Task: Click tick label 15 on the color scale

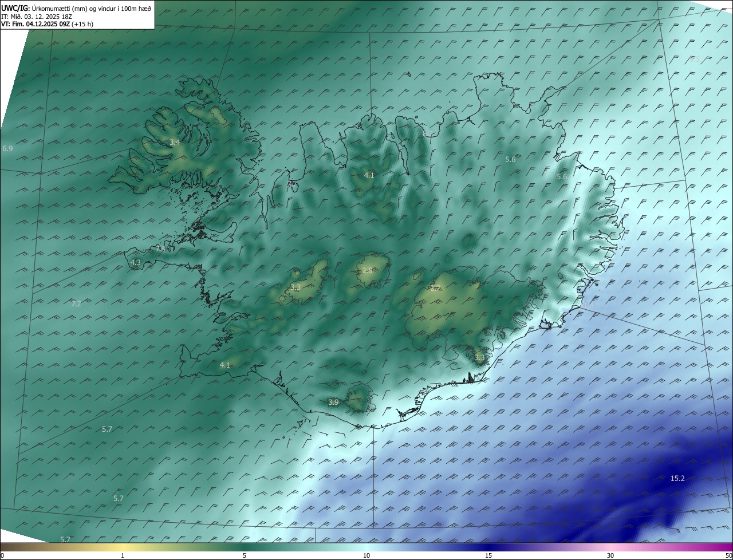Action: (488, 555)
